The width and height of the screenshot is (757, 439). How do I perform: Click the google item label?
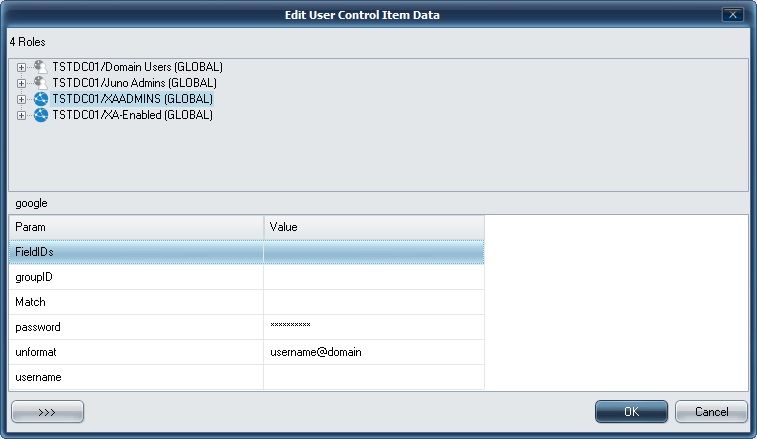[31, 203]
